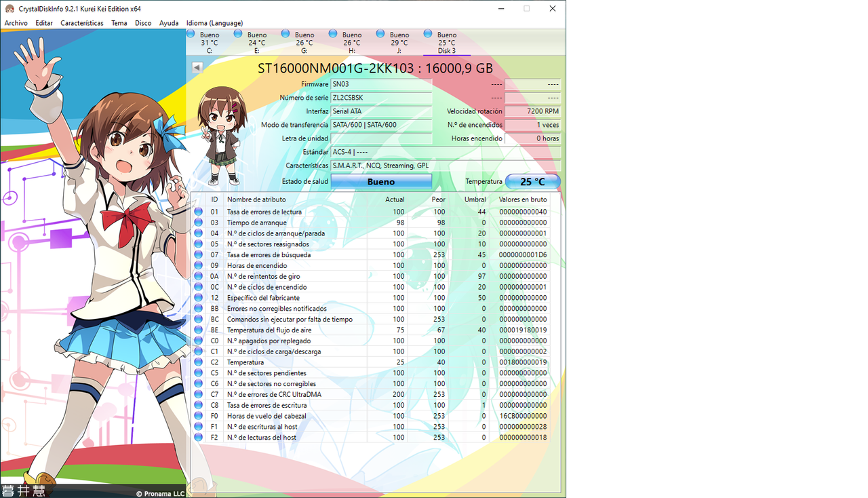The image size is (868, 498).
Task: Click the 25 °C temperature button
Action: tap(533, 182)
